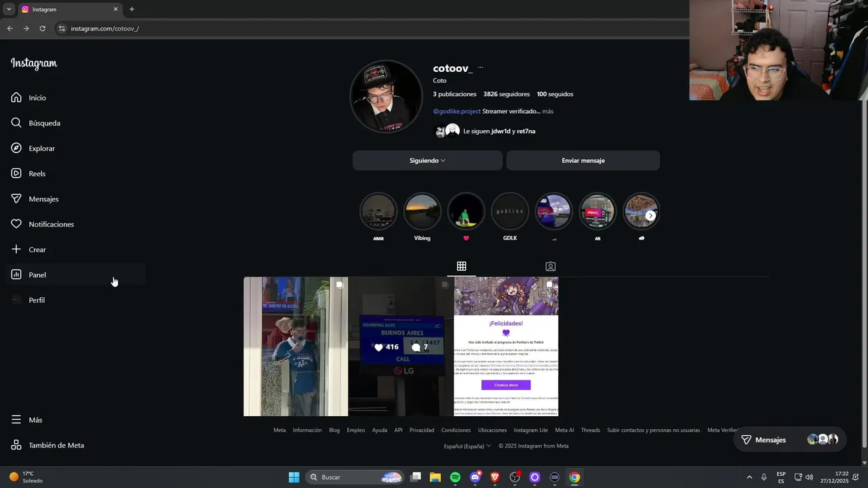Viewport: 868px width, 488px height.
Task: Open Mensajes in the left sidebar
Action: 35,199
